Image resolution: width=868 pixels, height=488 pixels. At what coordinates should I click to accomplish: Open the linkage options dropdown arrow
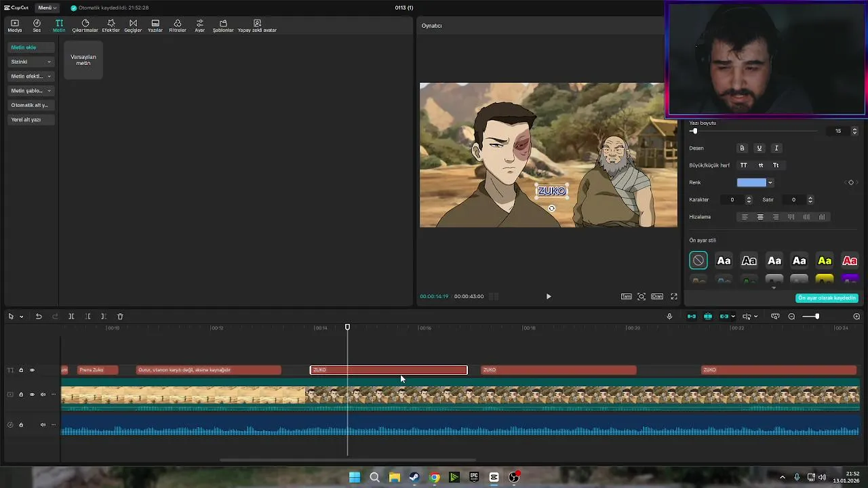(732, 317)
